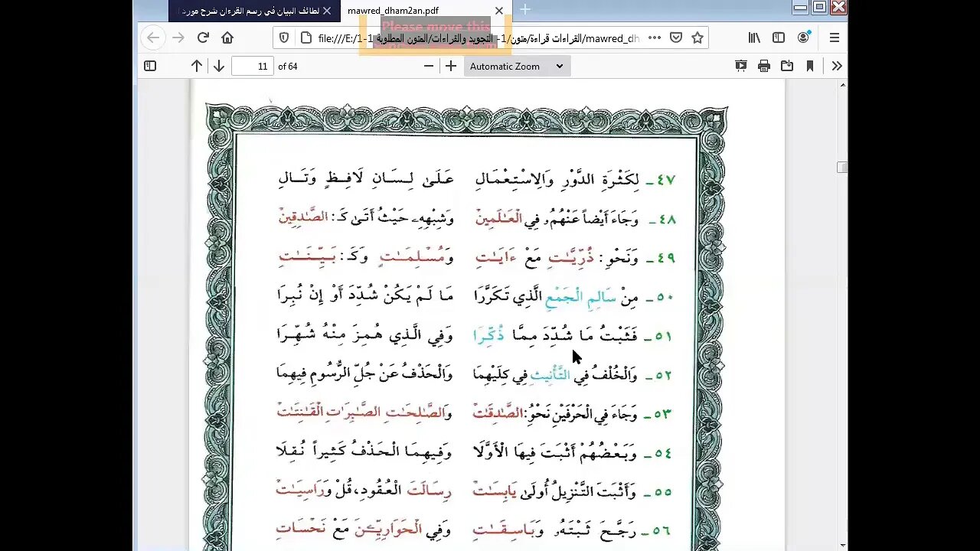Click the 'of 64' page count label
This screenshot has height=551, width=980.
tap(288, 67)
